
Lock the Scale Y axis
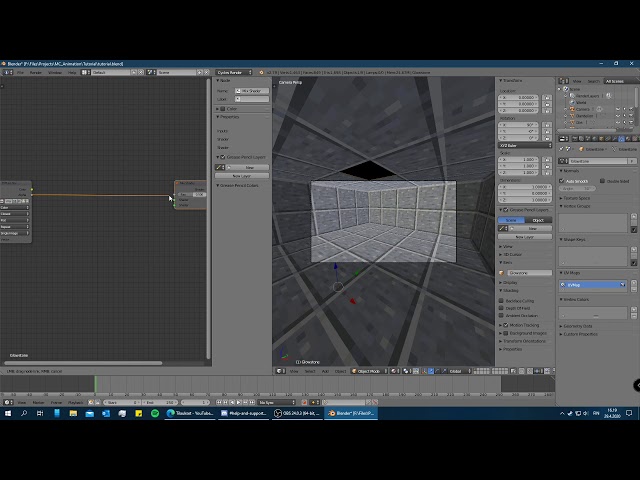(x=547, y=166)
